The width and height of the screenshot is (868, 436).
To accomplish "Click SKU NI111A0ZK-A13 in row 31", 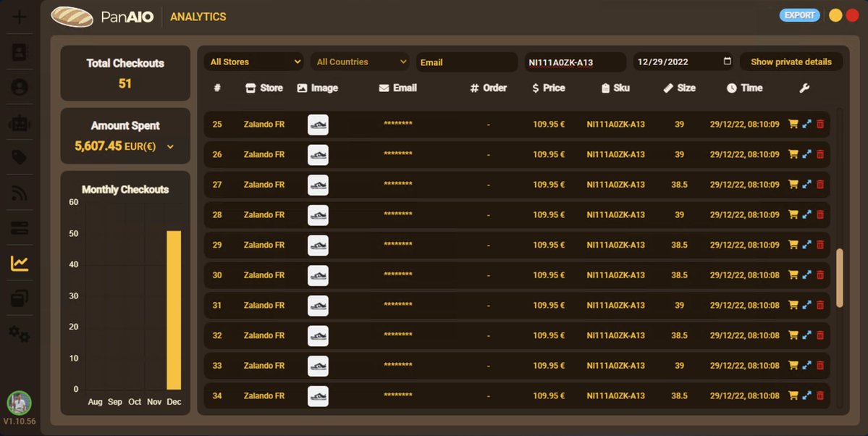I will [615, 305].
